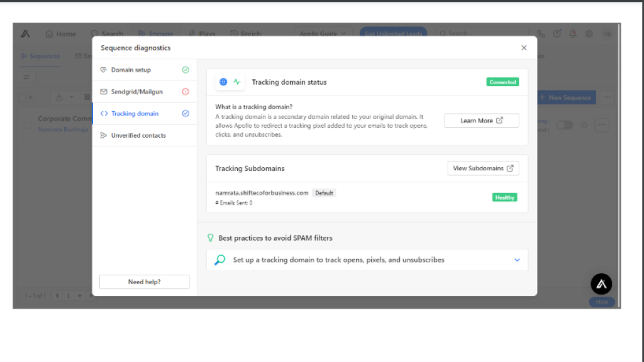644x362 pixels.
Task: Tick the Corporate sequence row checkbox
Action: (x=27, y=125)
